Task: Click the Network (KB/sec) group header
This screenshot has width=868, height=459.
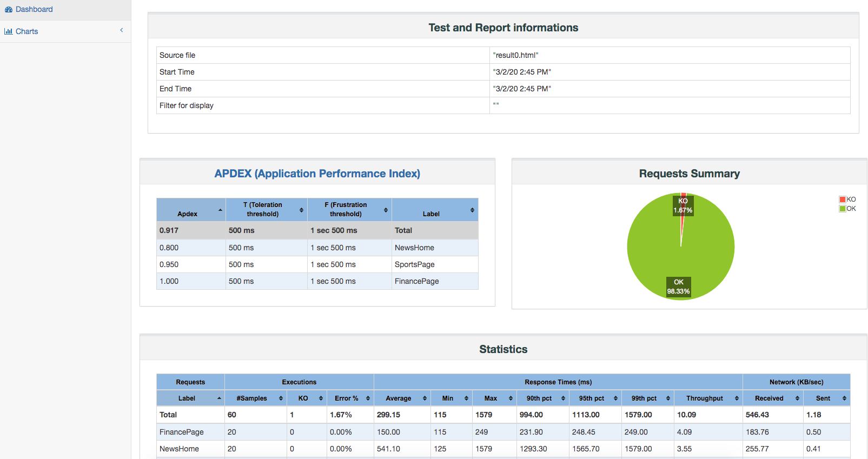Action: [x=797, y=382]
